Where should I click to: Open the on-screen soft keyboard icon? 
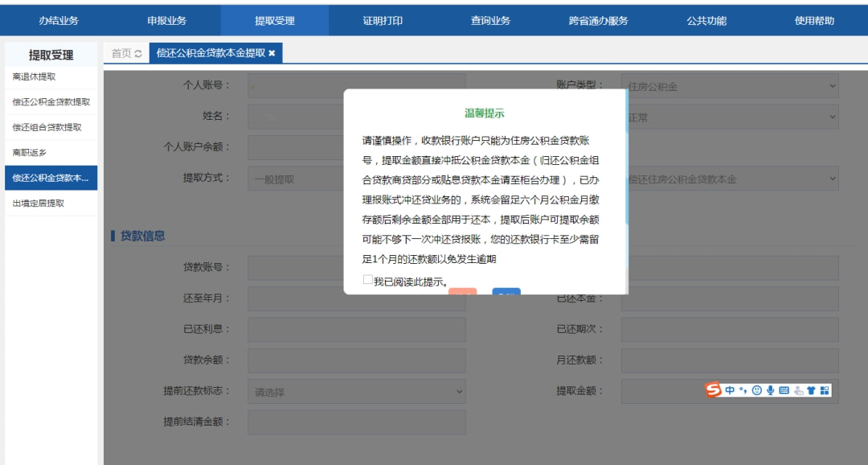(x=784, y=390)
